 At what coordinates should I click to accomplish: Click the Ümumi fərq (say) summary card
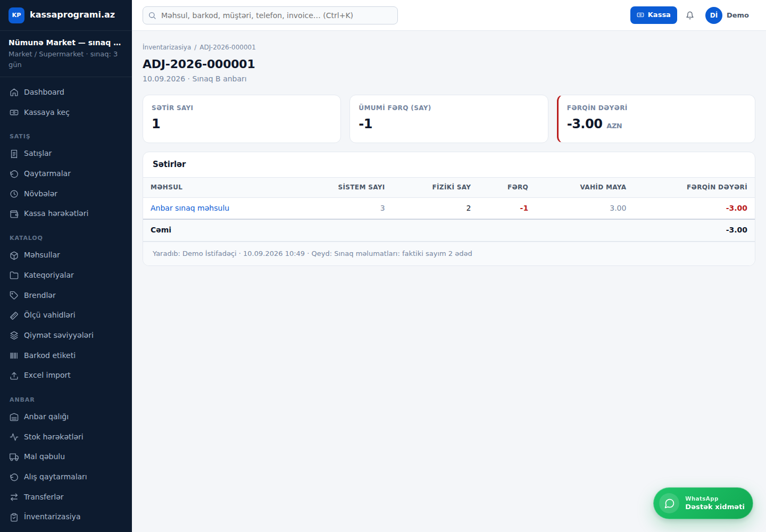pyautogui.click(x=449, y=119)
